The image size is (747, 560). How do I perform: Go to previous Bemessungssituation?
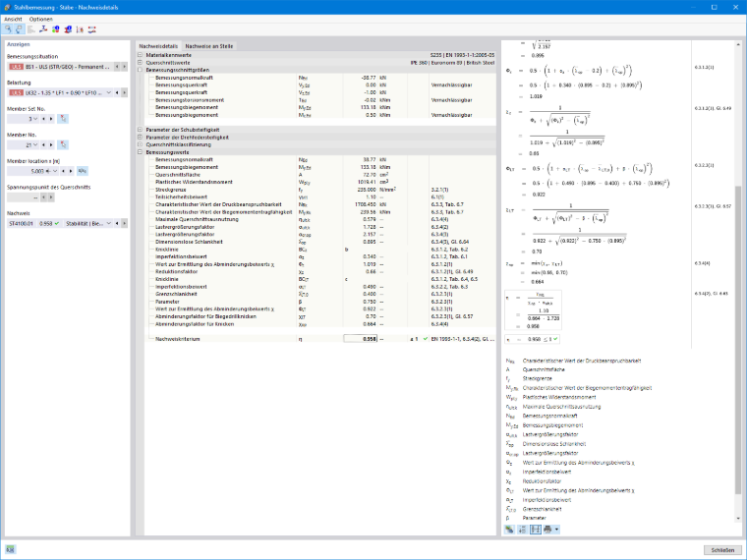point(117,67)
